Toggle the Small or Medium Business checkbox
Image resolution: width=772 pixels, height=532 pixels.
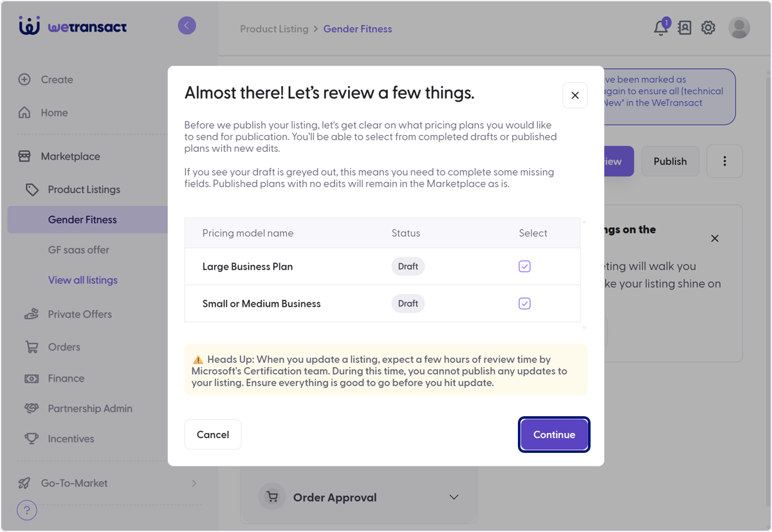[525, 304]
